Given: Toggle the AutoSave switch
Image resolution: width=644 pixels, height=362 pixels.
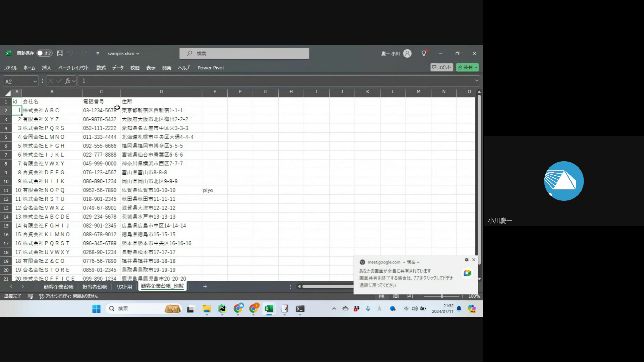Looking at the screenshot, I should (x=44, y=53).
